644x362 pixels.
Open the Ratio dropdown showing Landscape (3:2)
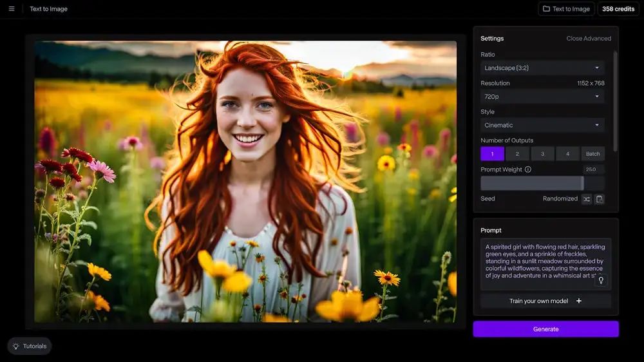coord(542,68)
